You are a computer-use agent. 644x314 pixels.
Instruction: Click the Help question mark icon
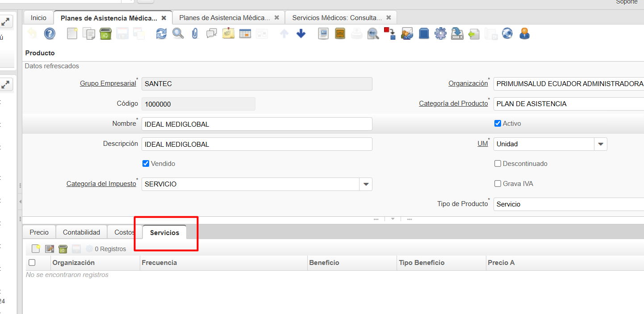50,33
